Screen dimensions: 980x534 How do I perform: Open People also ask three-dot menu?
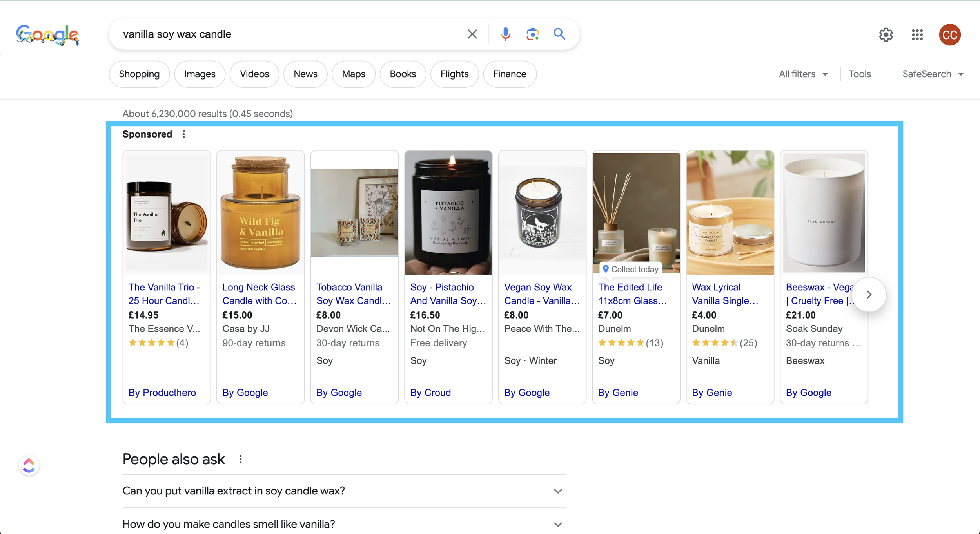(240, 459)
